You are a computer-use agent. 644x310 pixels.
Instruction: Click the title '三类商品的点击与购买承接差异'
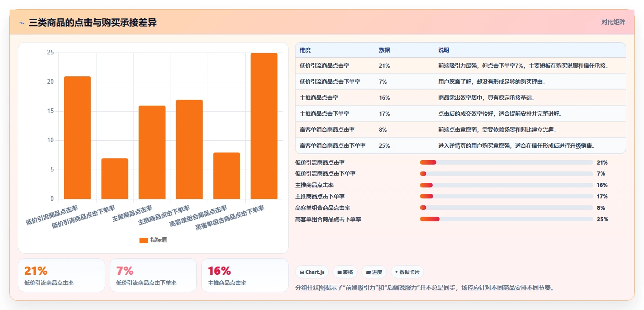[x=93, y=22]
